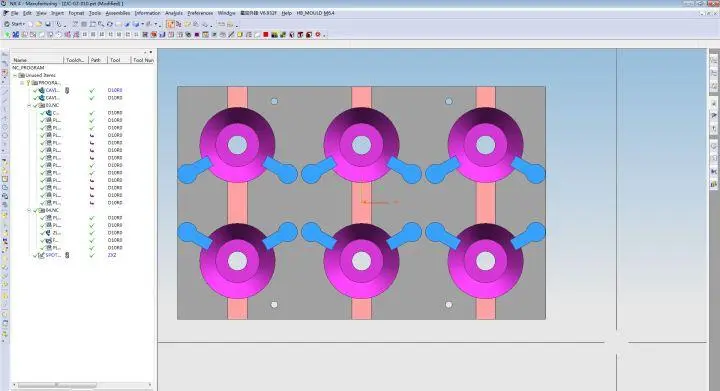
Task: Open the File menu
Action: point(15,13)
